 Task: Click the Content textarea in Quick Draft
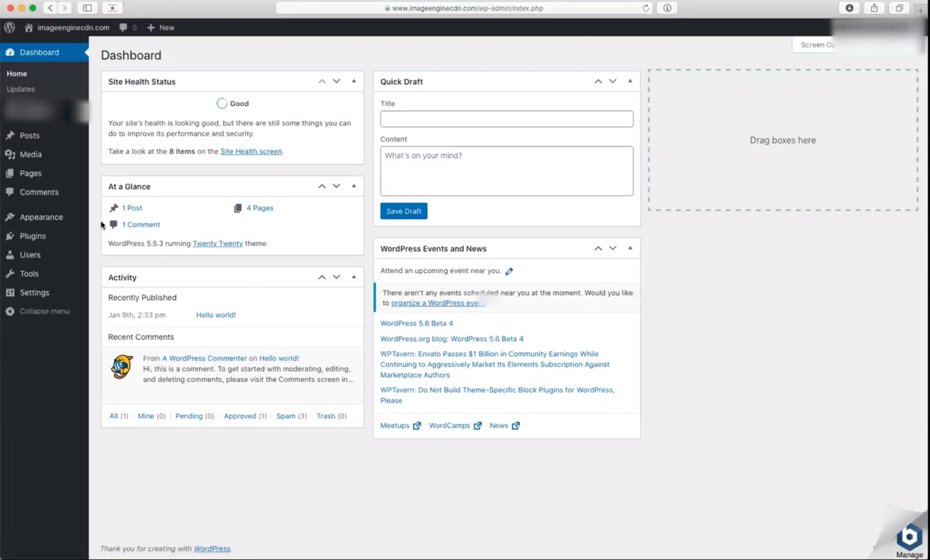pyautogui.click(x=507, y=171)
